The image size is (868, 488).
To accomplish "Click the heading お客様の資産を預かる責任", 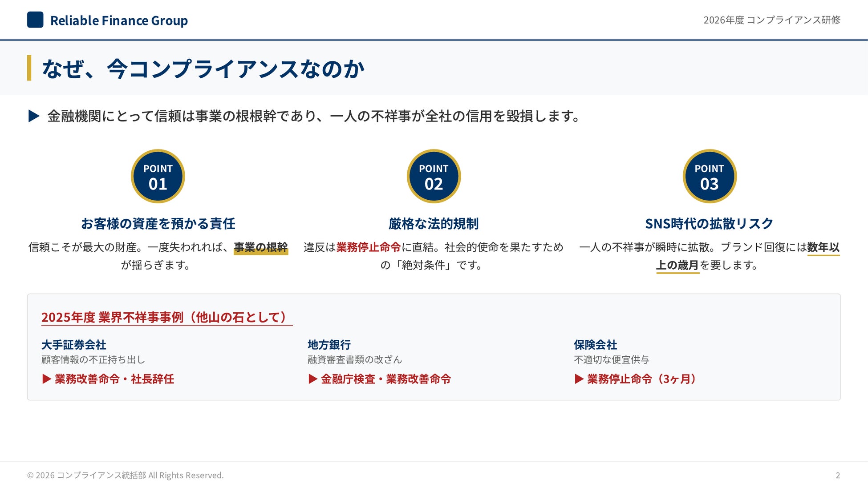I will (158, 223).
